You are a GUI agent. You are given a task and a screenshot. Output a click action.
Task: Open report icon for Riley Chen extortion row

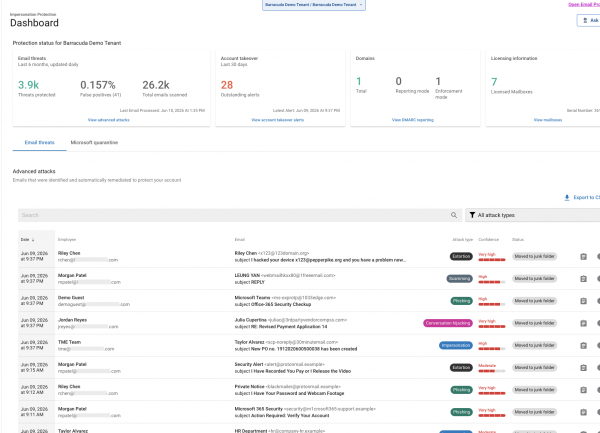[583, 257]
